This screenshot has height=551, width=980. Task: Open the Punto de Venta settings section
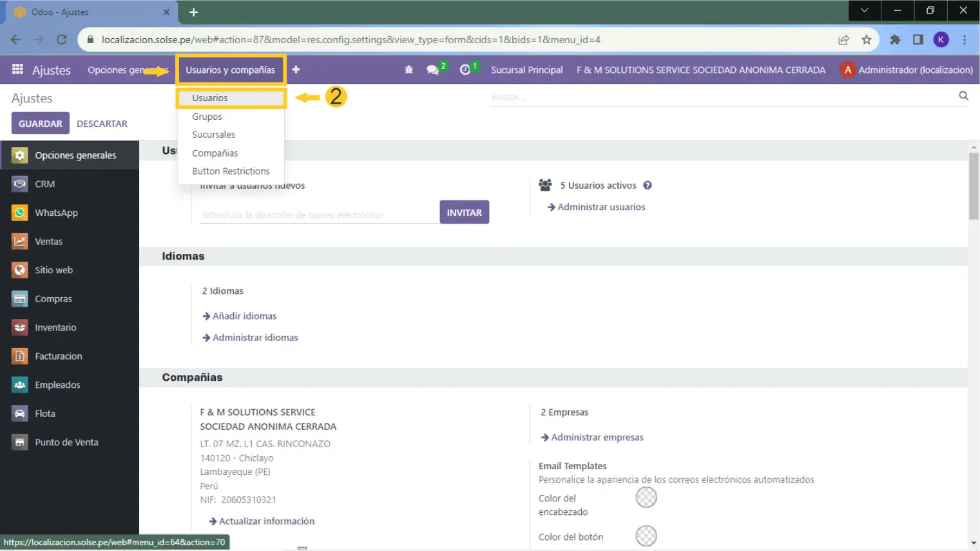(x=70, y=442)
